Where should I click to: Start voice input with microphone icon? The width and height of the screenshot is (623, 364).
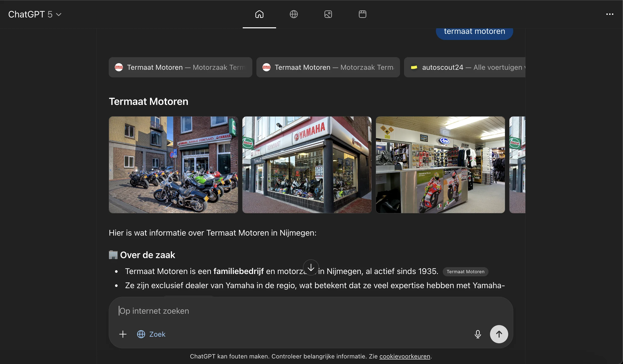pos(478,334)
